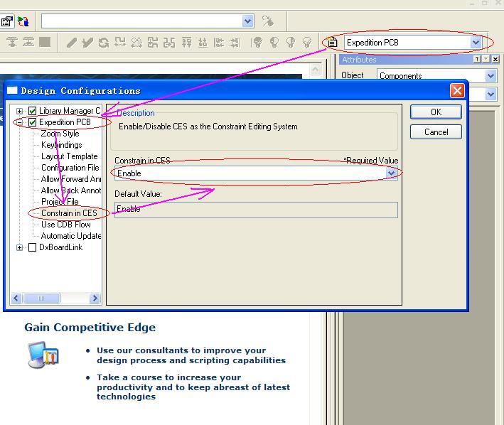The height and width of the screenshot is (425, 504).
Task: Open the top toolbar combo box dropdown arrow
Action: click(x=247, y=21)
